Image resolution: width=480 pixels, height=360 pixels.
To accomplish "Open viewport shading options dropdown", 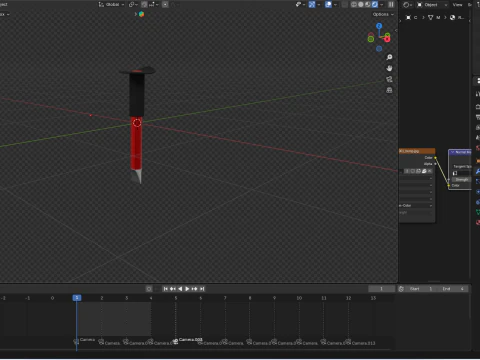I will coord(382,4).
